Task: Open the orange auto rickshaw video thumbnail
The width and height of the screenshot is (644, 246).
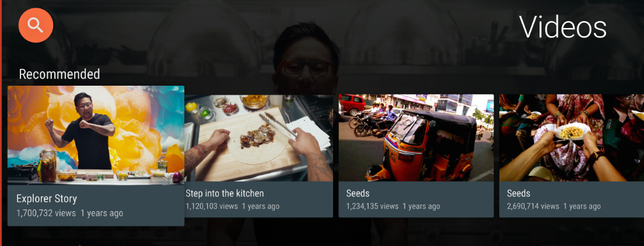Action: [416, 138]
